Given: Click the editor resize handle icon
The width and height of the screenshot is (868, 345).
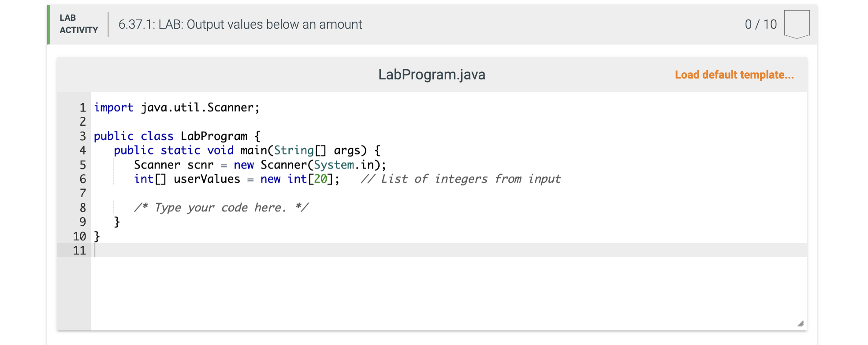Looking at the screenshot, I should (x=801, y=323).
